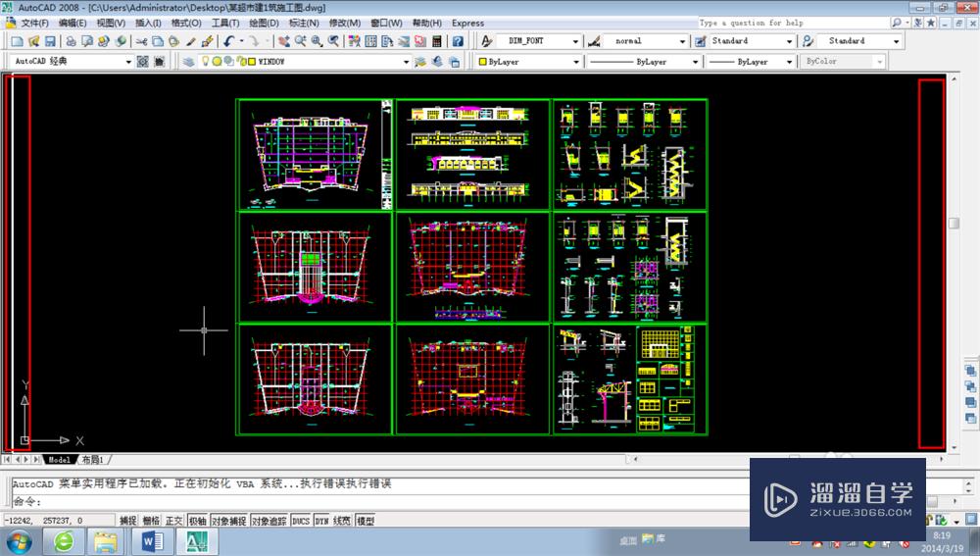Image resolution: width=980 pixels, height=556 pixels.
Task: Activate the Pan realtime hand icon
Action: click(x=284, y=41)
